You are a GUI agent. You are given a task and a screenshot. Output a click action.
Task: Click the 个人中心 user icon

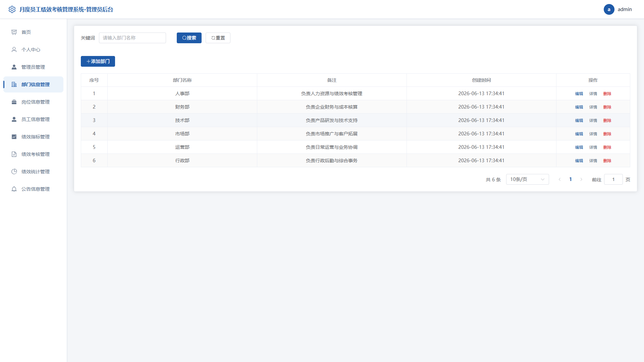pos(14,50)
